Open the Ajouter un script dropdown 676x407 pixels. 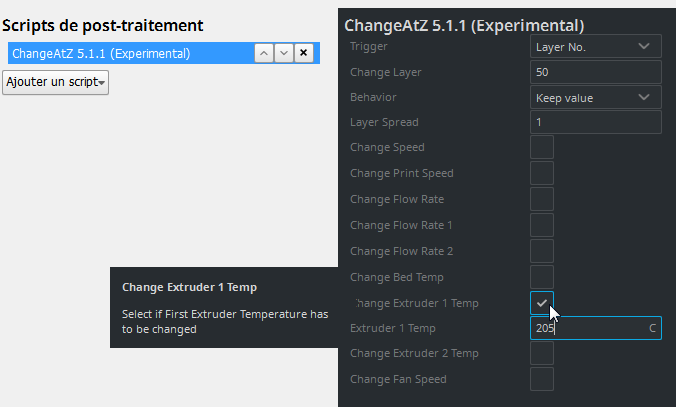pyautogui.click(x=56, y=82)
